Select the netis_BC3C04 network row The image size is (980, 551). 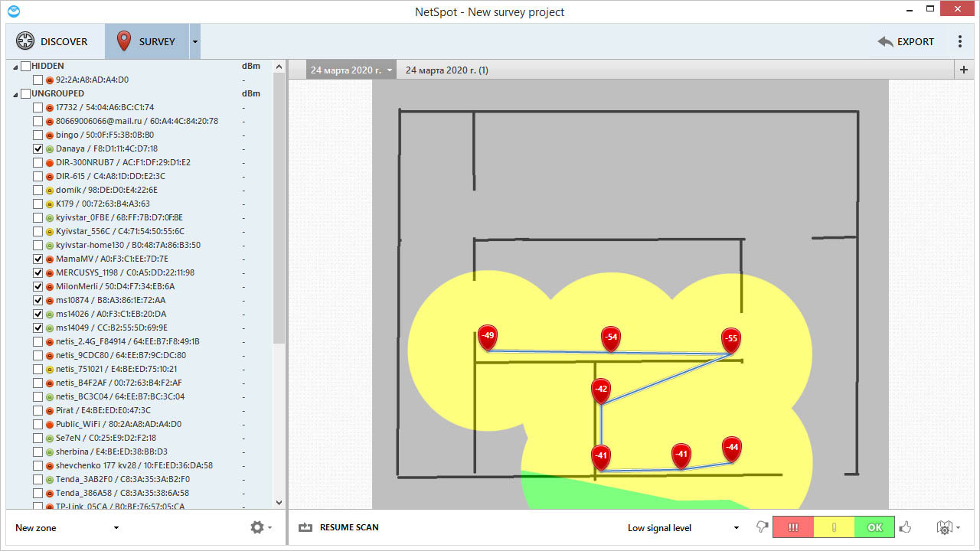tap(138, 396)
